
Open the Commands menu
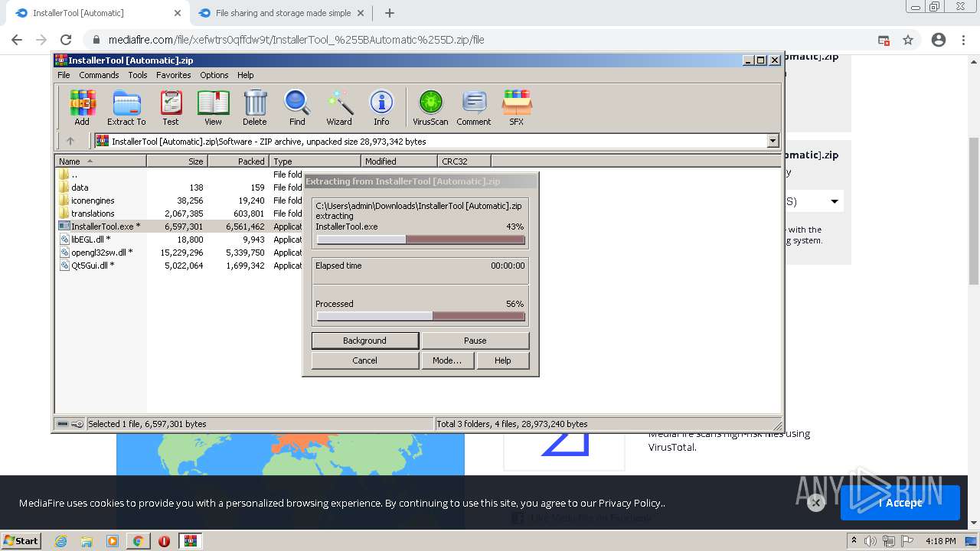(99, 75)
